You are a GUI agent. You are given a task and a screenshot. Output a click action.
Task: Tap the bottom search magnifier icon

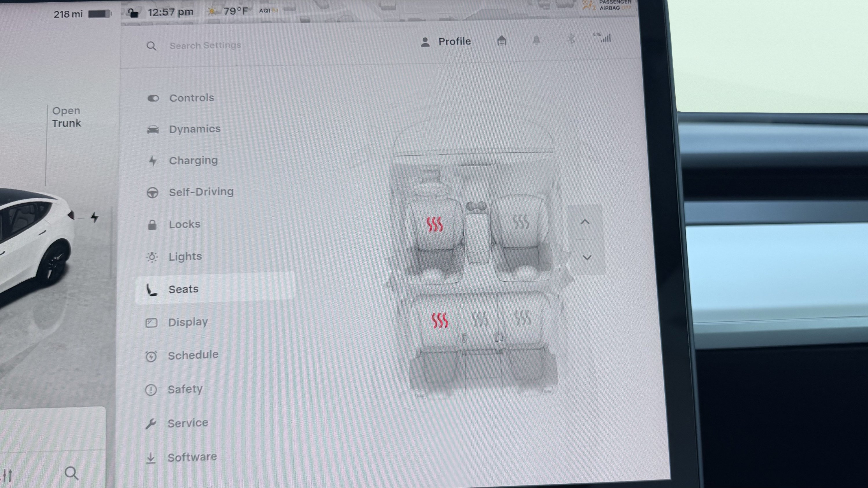coord(71,473)
